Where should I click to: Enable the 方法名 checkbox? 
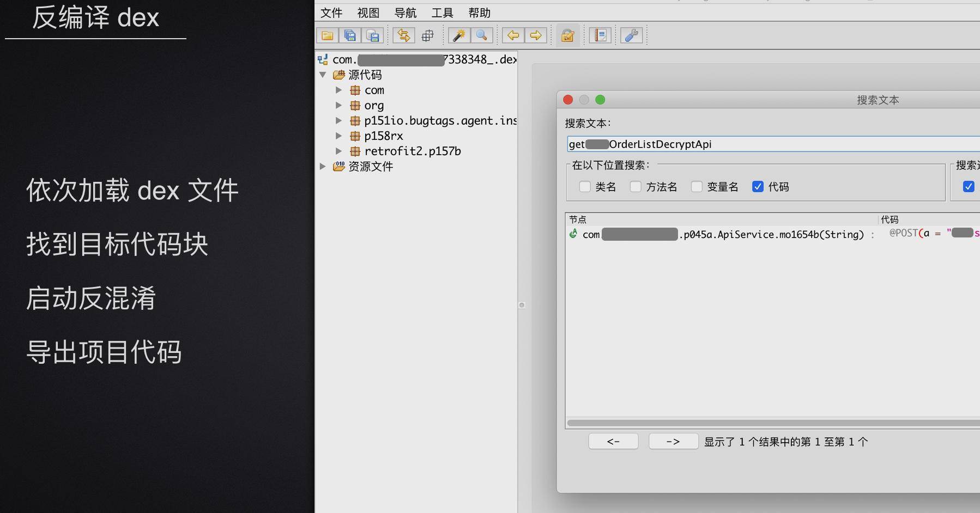636,187
